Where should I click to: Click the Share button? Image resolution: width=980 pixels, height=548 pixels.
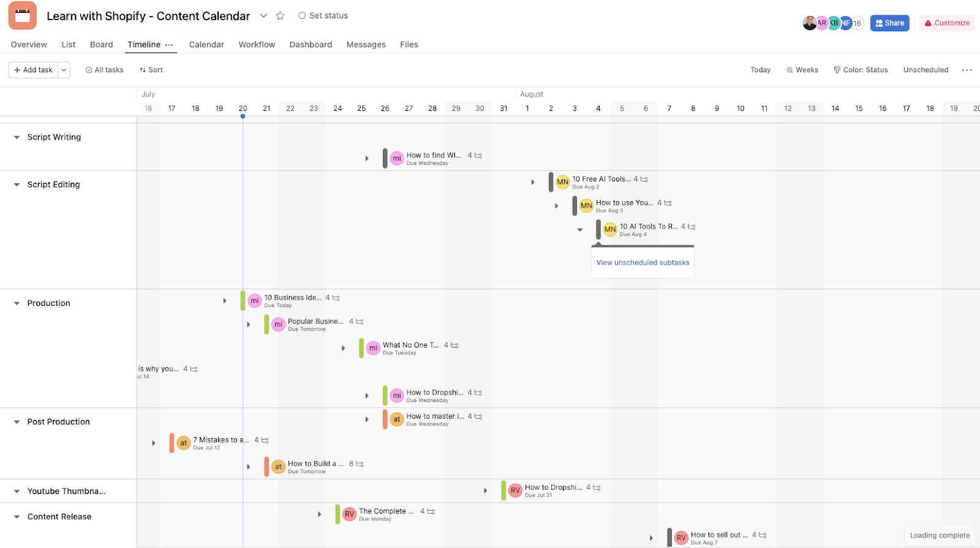point(889,23)
